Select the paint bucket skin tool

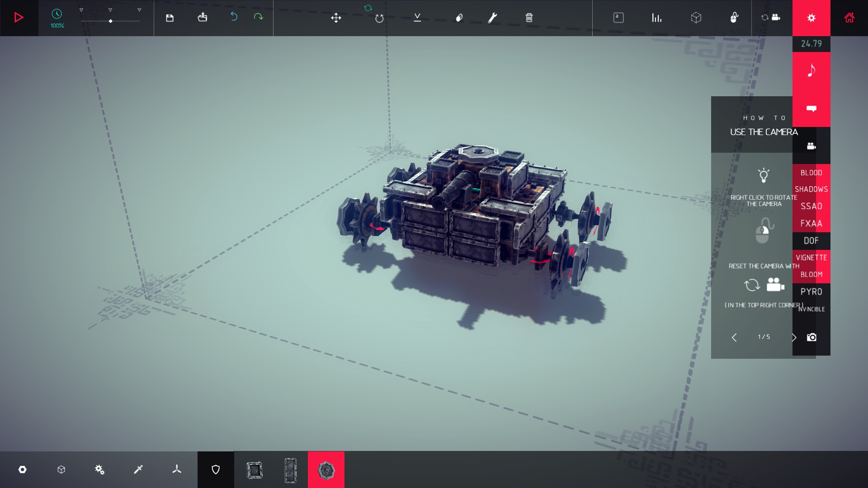pos(459,18)
